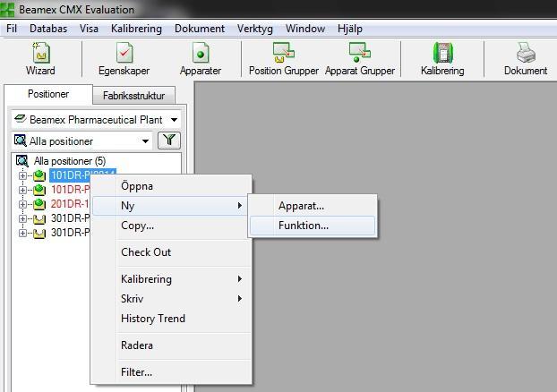The image size is (557, 392).
Task: Open the Fil menu
Action: tap(12, 29)
